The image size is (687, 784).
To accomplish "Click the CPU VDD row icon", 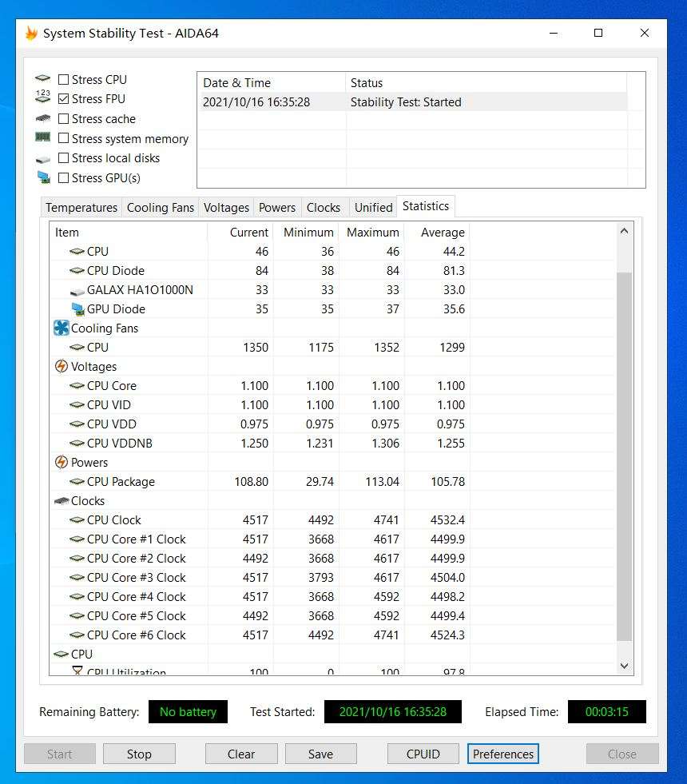I will tap(77, 424).
